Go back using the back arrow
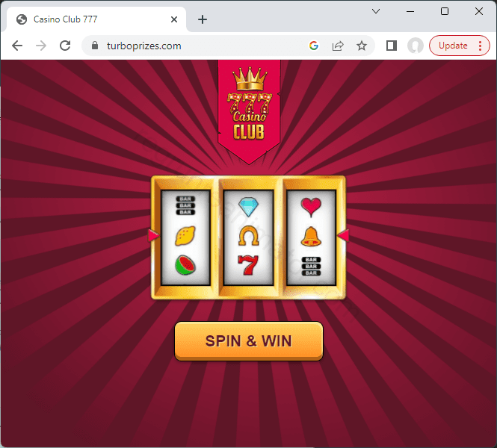This screenshot has width=497, height=448. [x=17, y=46]
